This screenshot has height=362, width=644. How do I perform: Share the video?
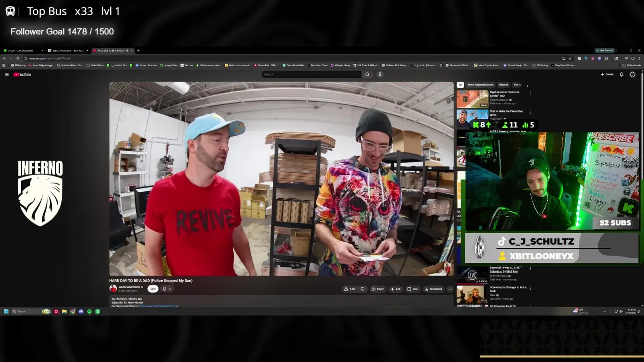(x=378, y=289)
